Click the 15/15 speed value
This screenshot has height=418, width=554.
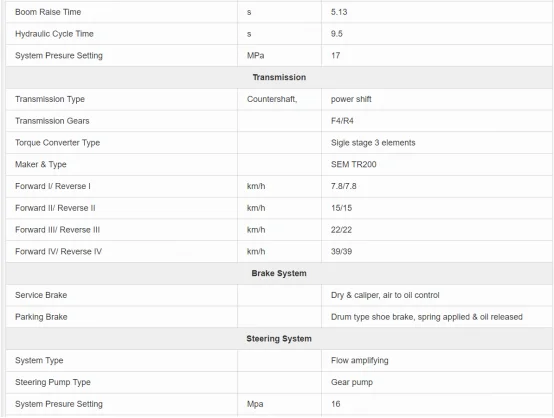coord(341,208)
